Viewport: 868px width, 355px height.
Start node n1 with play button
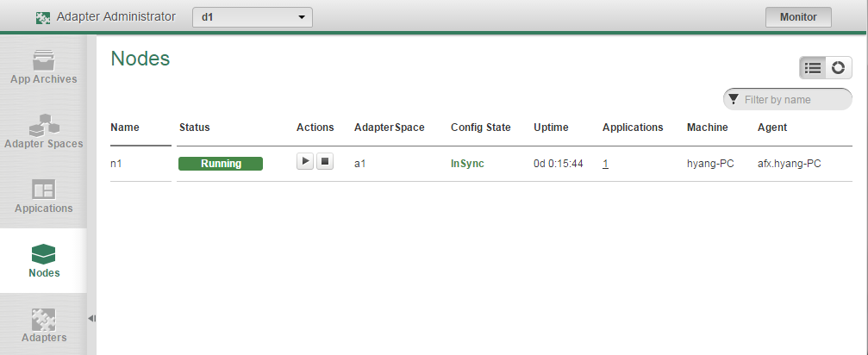tap(305, 161)
